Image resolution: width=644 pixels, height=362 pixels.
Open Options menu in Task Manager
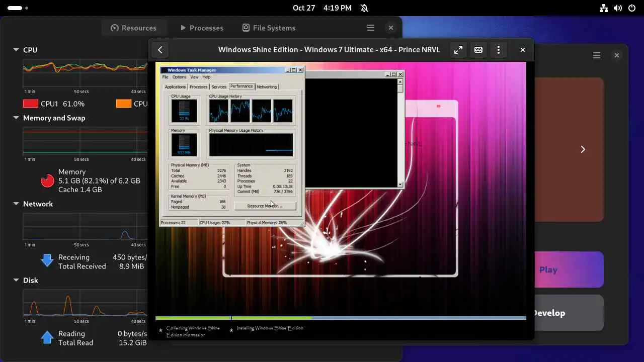tap(179, 77)
